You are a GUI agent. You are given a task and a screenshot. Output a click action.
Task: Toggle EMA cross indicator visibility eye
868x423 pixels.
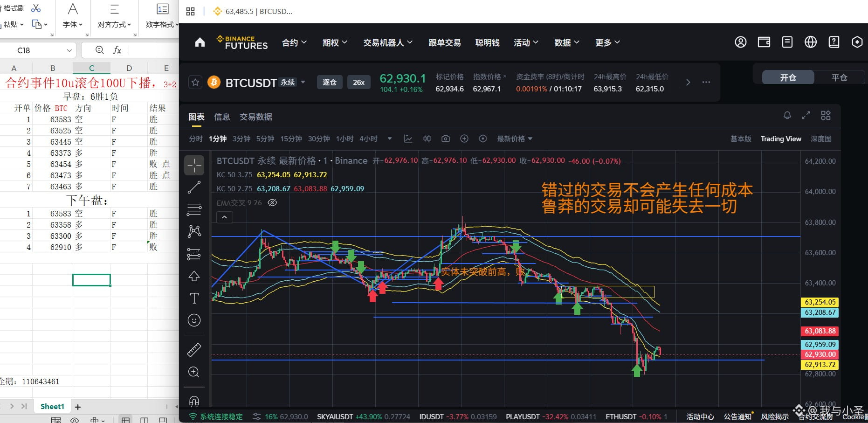[x=273, y=203]
